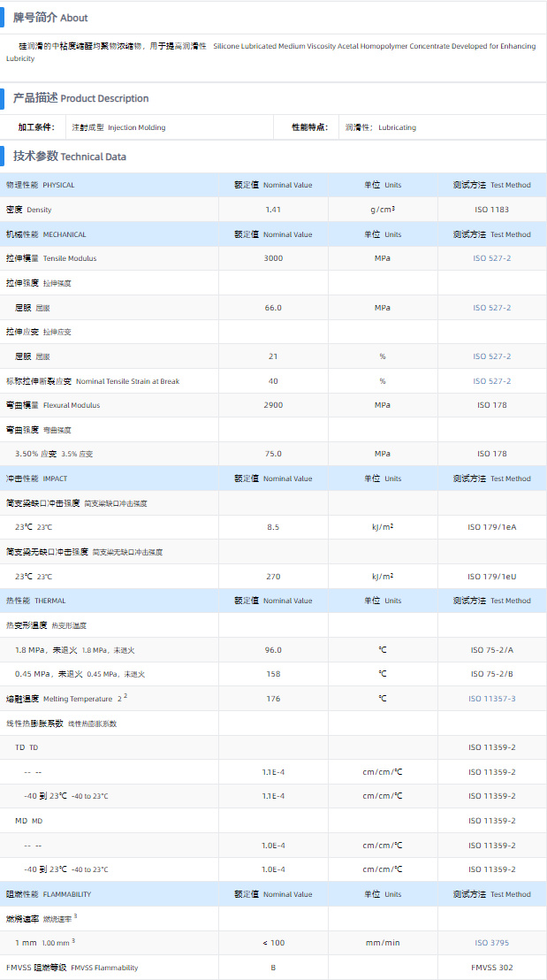This screenshot has width=547, height=980.
Task: Open the ISO 3795 test method link
Action: tap(491, 943)
